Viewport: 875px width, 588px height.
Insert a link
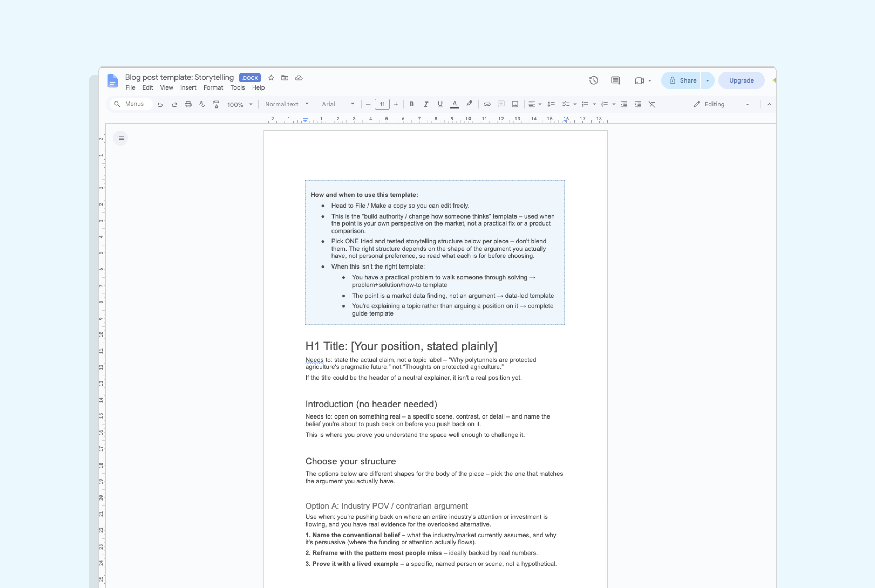(x=487, y=104)
